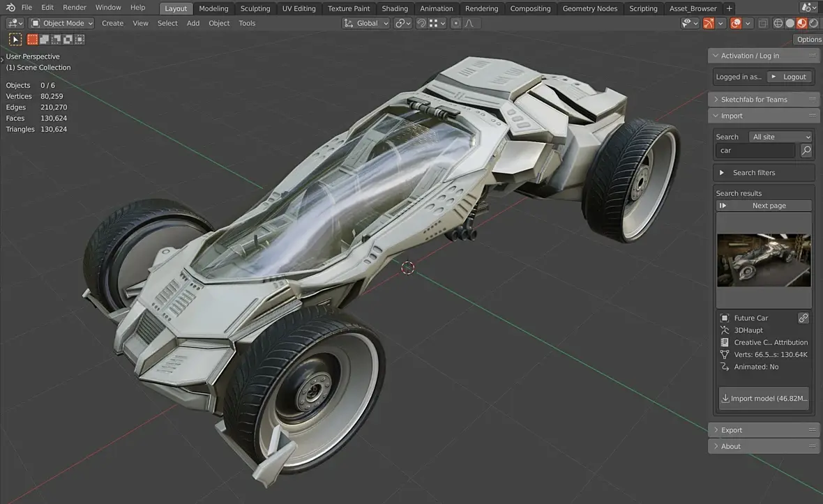This screenshot has width=823, height=504.
Task: Click the Next page button
Action: point(764,206)
